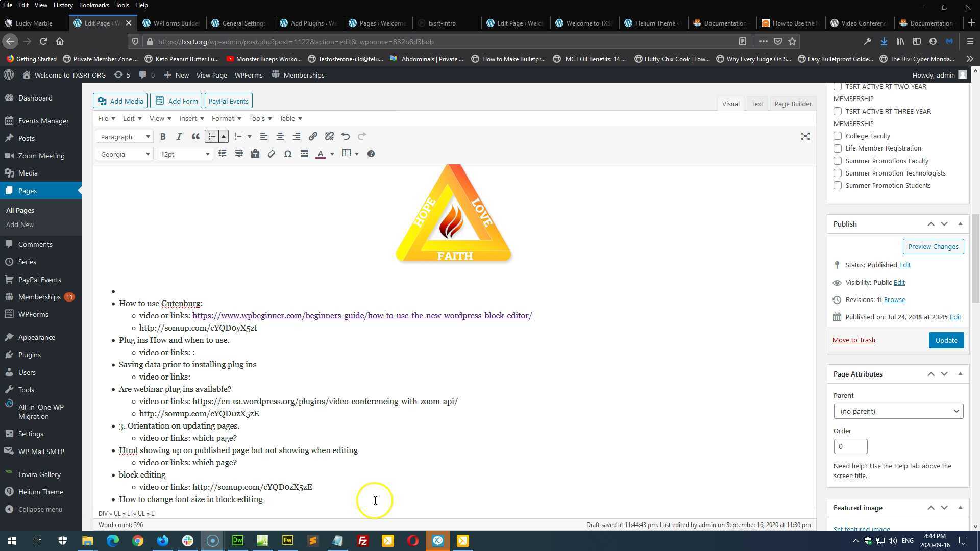Viewport: 980px width, 551px height.
Task: Insert a blockquote with the quote icon
Action: click(x=195, y=137)
